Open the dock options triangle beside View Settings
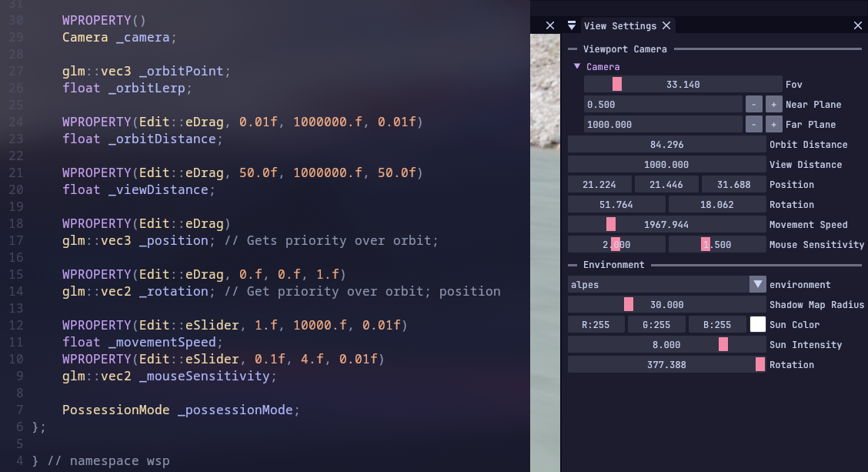Screen dimensions: 868x472 click(x=571, y=25)
